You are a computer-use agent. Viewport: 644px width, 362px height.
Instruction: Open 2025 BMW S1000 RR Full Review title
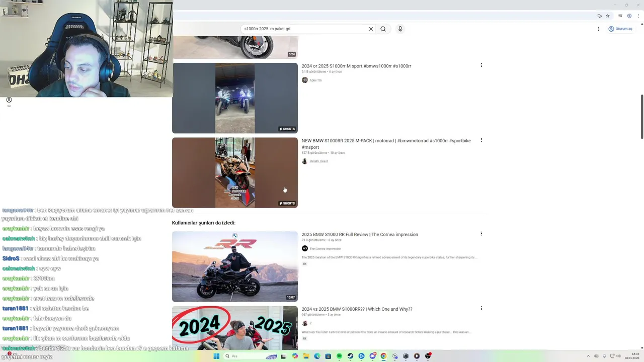pyautogui.click(x=360, y=234)
